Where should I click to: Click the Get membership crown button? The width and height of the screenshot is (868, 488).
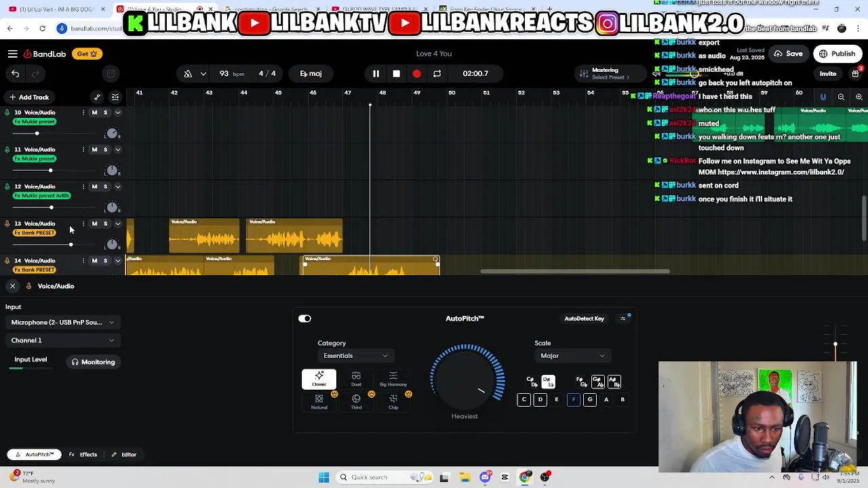tap(86, 54)
